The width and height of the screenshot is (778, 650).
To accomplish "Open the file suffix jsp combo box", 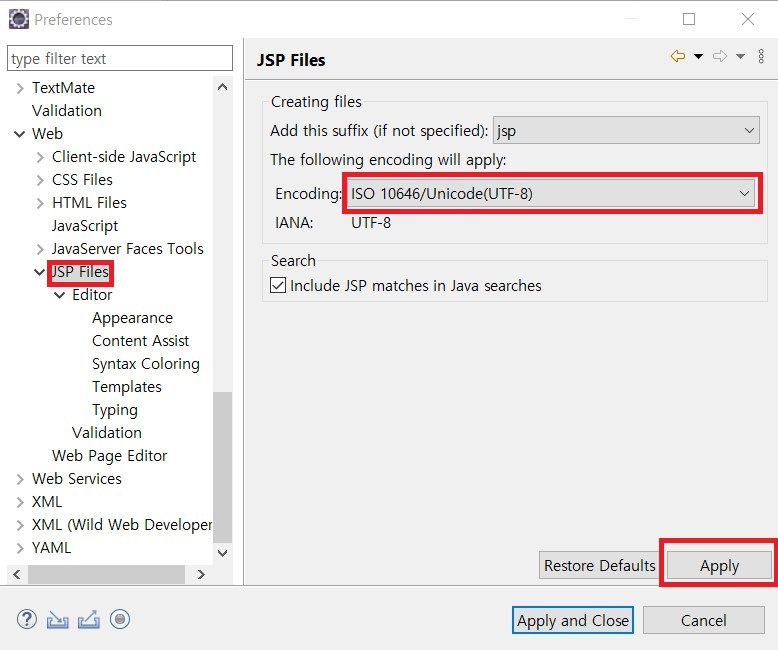I will click(626, 130).
